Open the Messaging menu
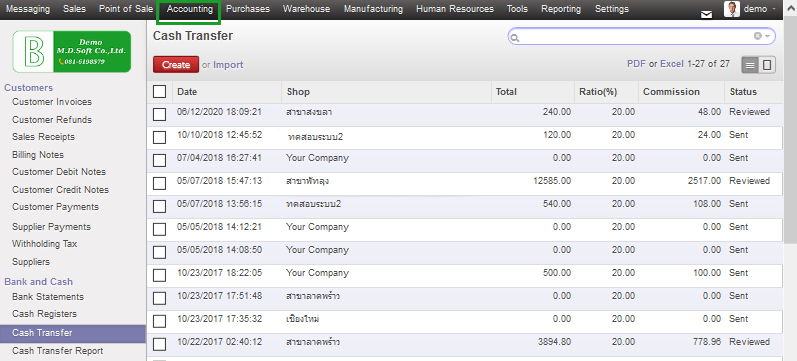 click(28, 9)
